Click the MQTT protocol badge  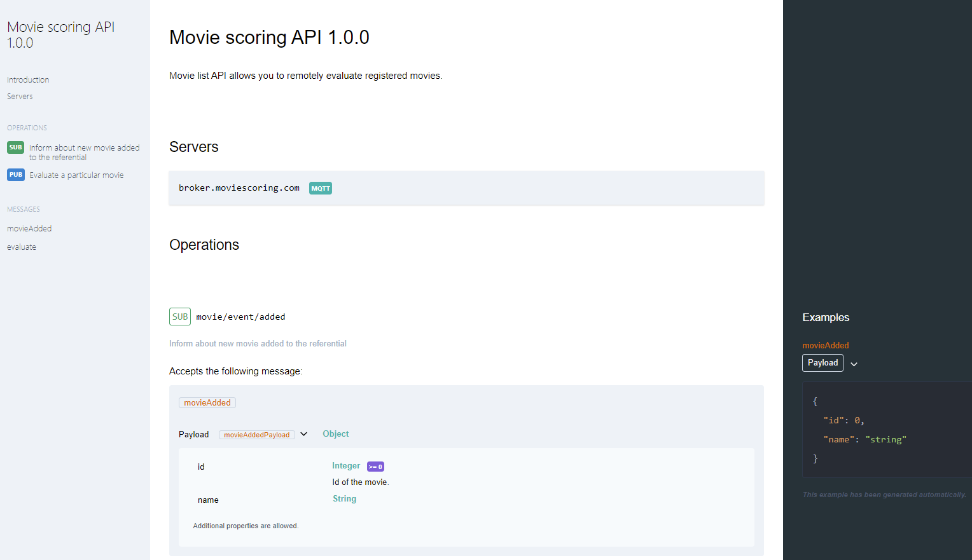click(320, 188)
